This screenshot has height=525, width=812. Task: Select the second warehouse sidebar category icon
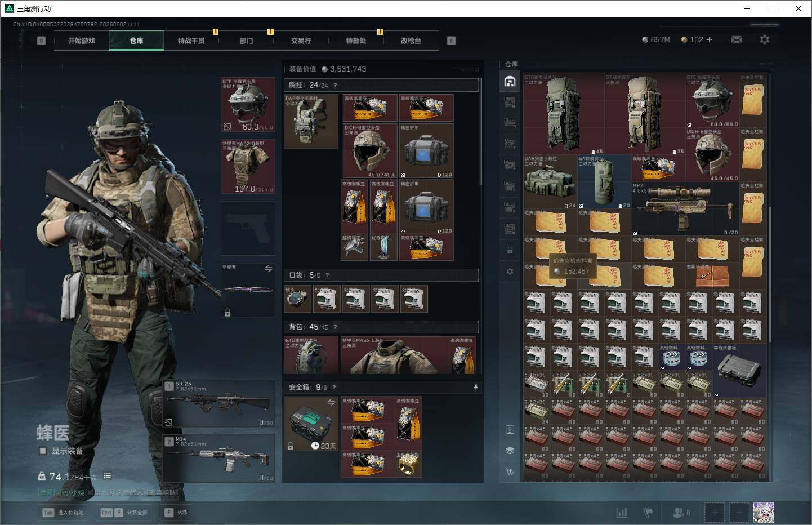point(510,102)
